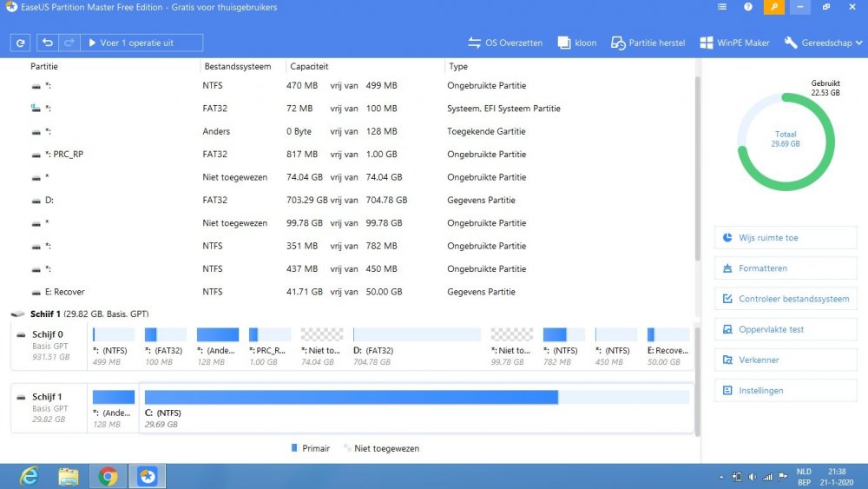The image size is (868, 489).
Task: Open the list menu icon in title bar
Action: pos(722,7)
